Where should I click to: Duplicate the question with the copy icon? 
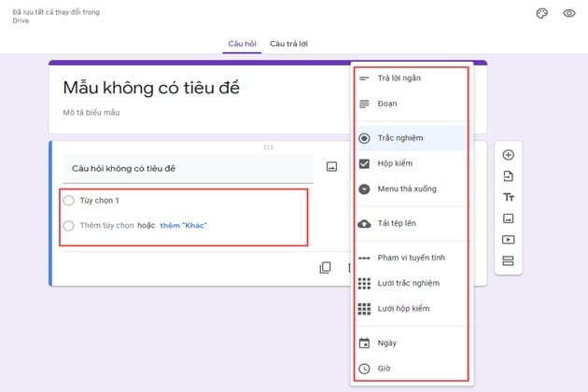click(x=325, y=268)
